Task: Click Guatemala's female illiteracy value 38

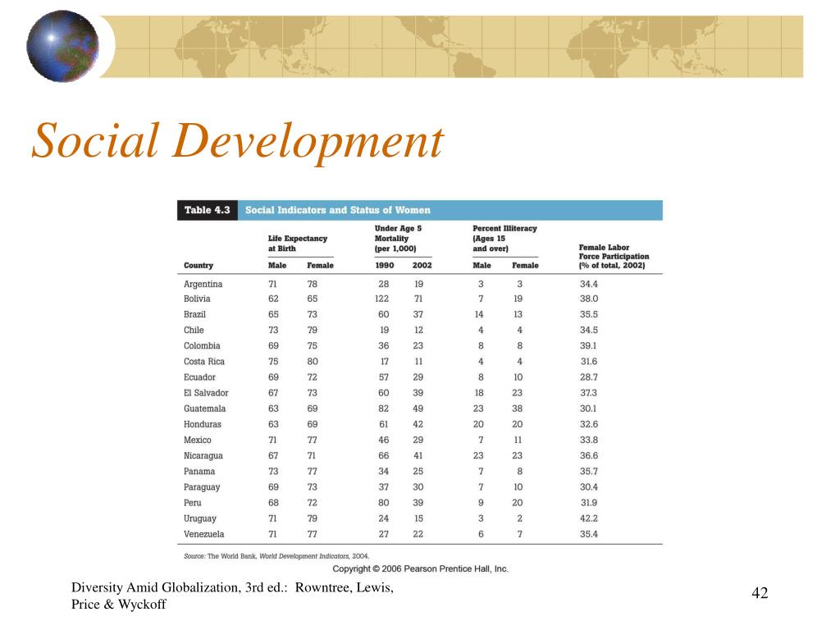Action: tap(517, 409)
